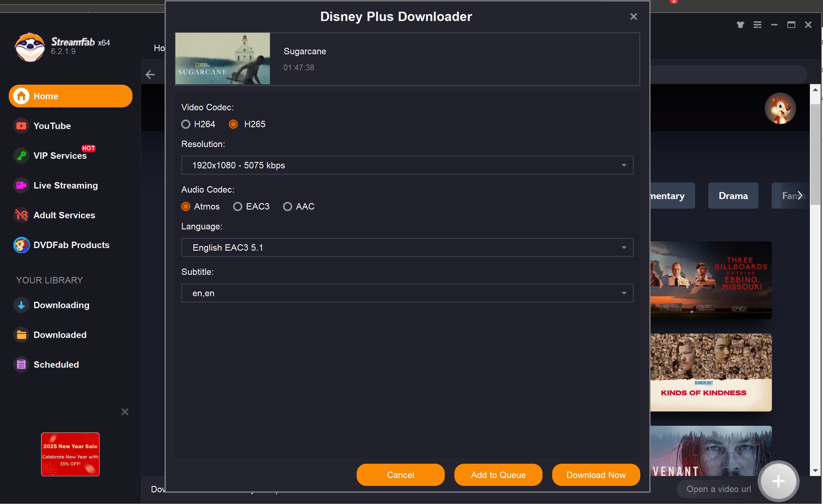Navigate to Live Streaming section
823x504 pixels.
coord(65,185)
